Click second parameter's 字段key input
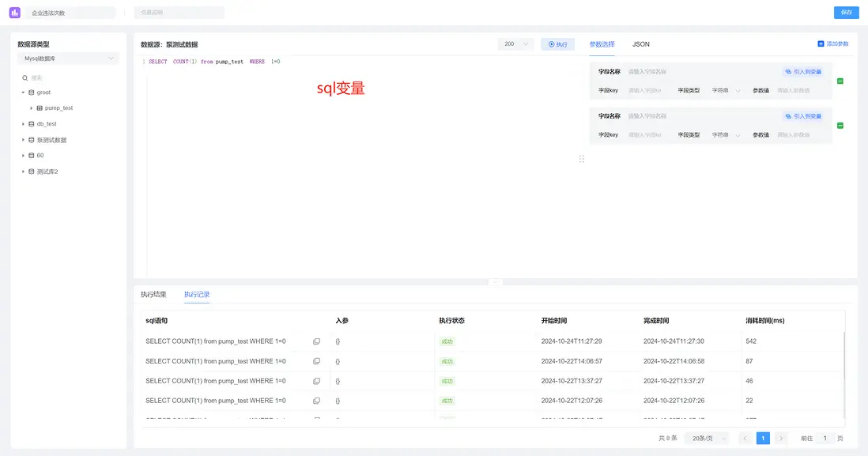 pyautogui.click(x=647, y=134)
